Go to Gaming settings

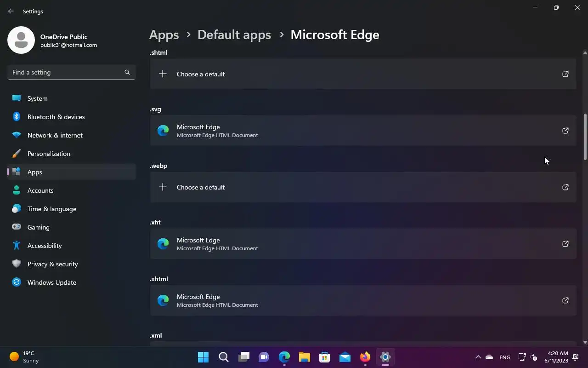72,227
